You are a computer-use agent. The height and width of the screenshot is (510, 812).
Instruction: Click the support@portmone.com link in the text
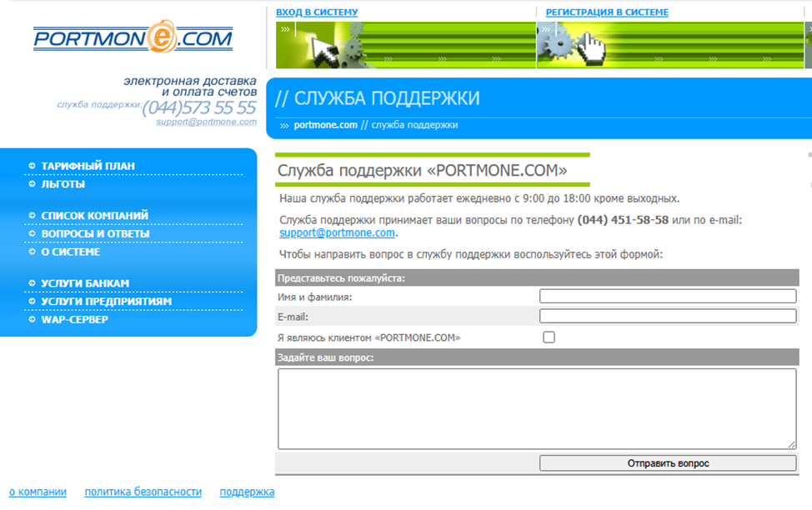(x=337, y=233)
